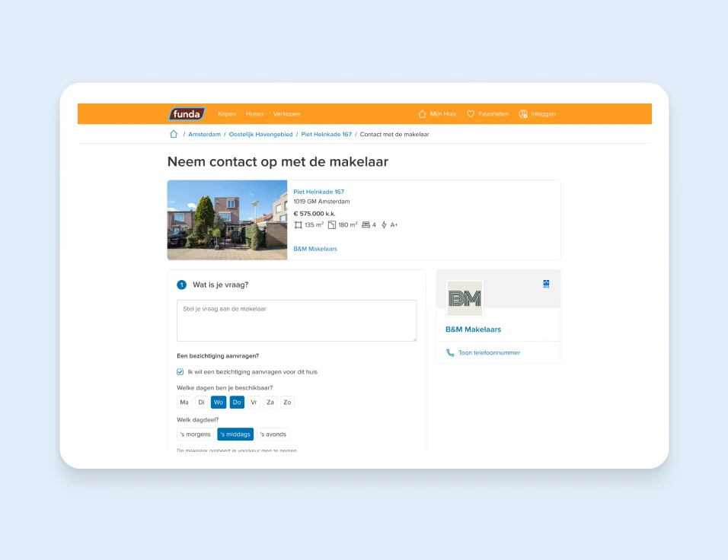Deselect the Wo day button
The height and width of the screenshot is (560, 728).
pos(219,402)
